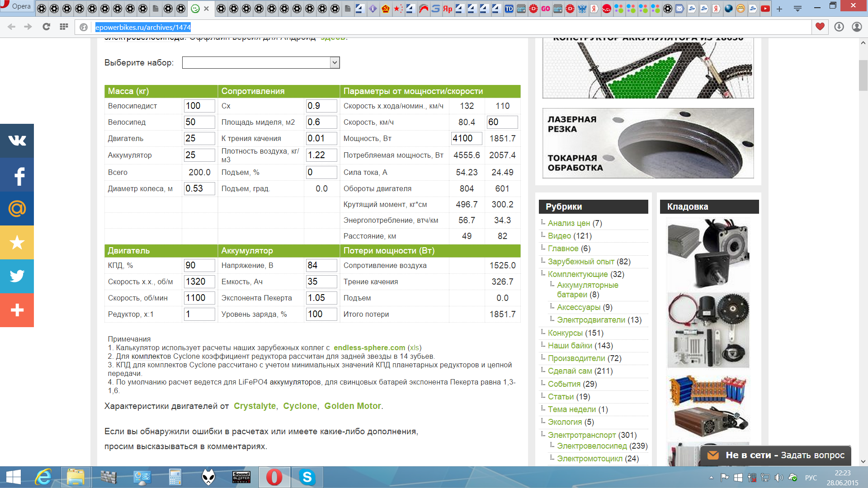Image resolution: width=868 pixels, height=488 pixels.
Task: Click the address bar URL
Action: (143, 27)
